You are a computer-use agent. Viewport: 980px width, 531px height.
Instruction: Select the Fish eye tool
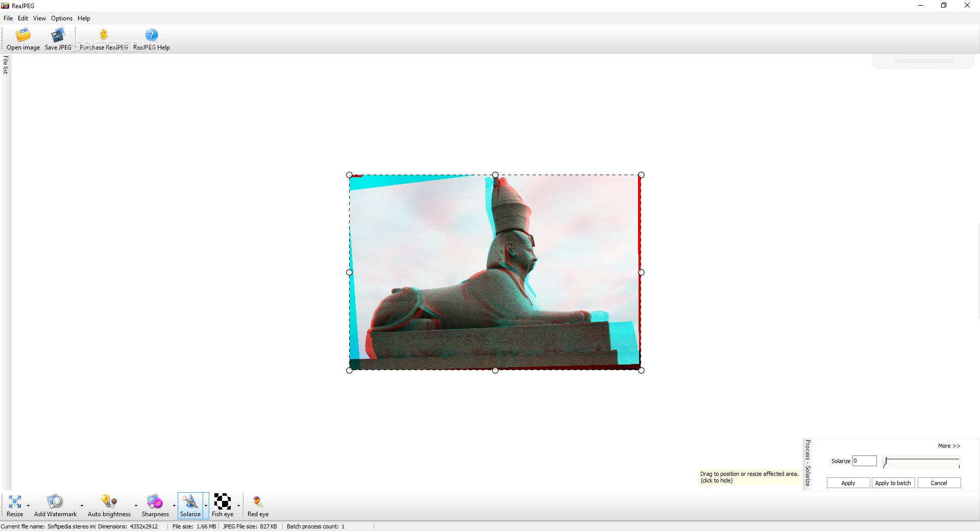pyautogui.click(x=223, y=505)
